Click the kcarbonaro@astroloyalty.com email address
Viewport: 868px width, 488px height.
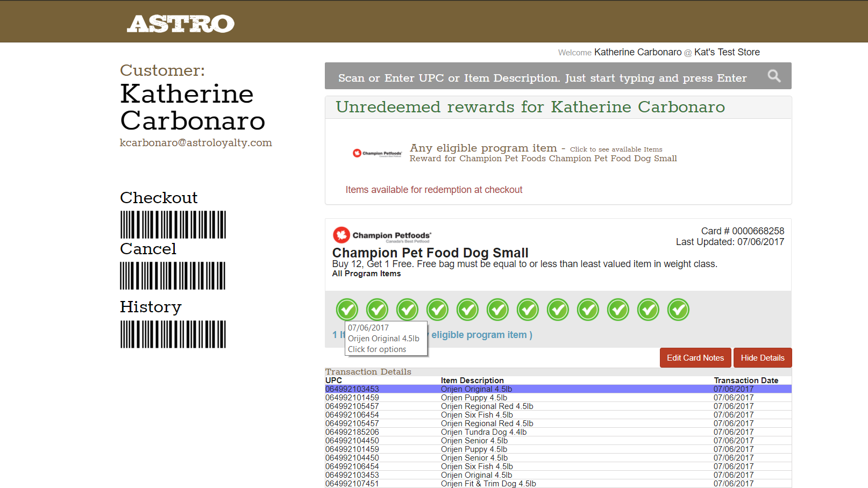(196, 143)
